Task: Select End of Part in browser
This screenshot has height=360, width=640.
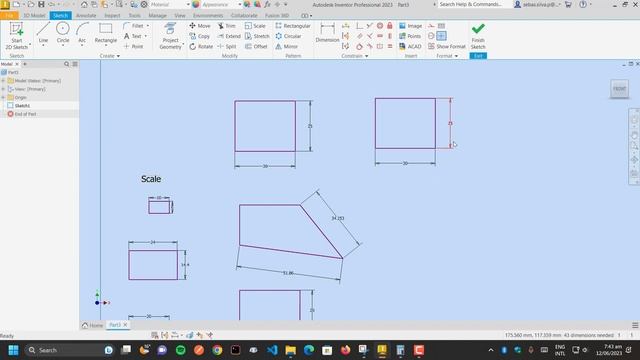Action: point(22,114)
